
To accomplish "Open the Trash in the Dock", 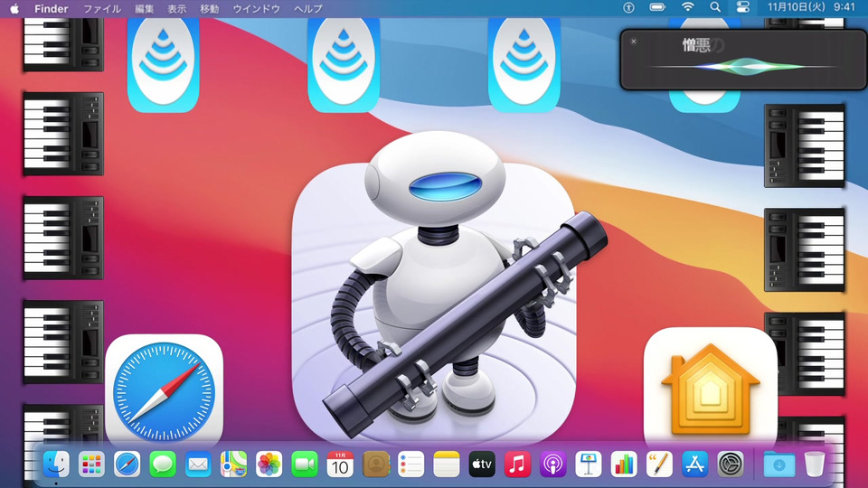I will [815, 465].
